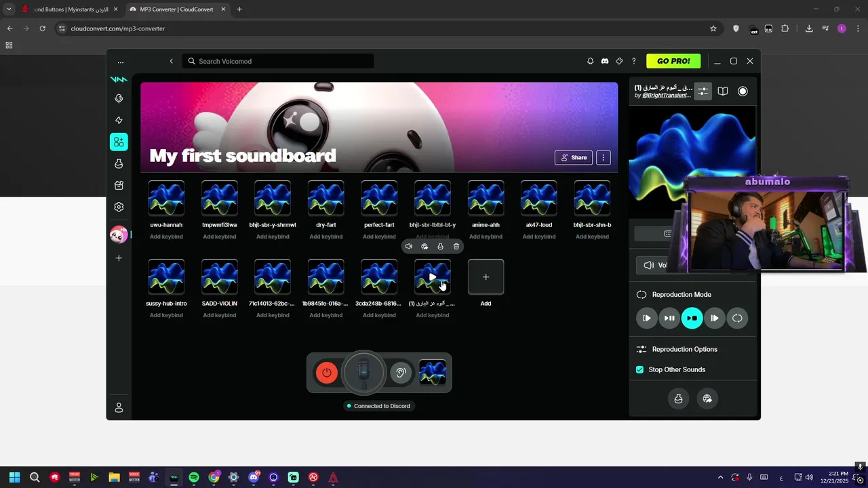Play the 71c14013-62bc sound tile
This screenshot has height=488, width=868.
coord(273,277)
